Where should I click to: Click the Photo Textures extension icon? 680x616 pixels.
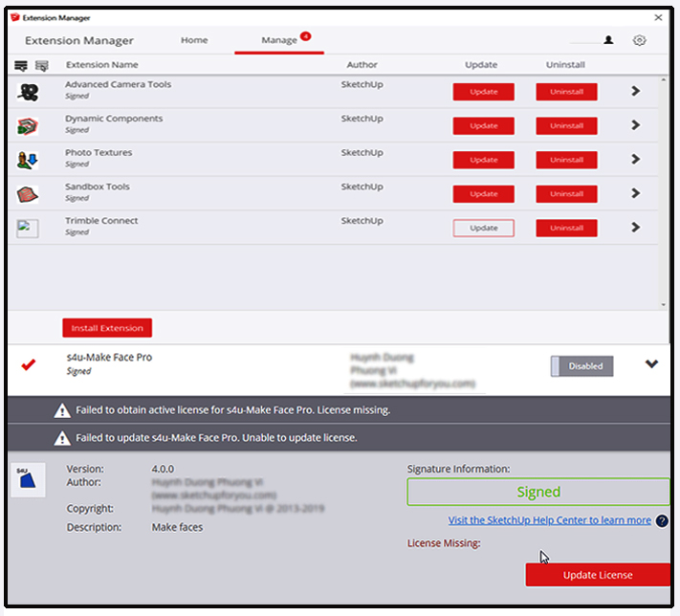[x=28, y=160]
